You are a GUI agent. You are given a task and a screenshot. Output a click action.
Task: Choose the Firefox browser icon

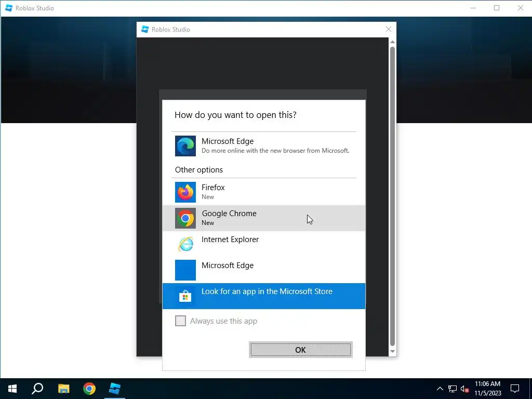[x=185, y=192]
